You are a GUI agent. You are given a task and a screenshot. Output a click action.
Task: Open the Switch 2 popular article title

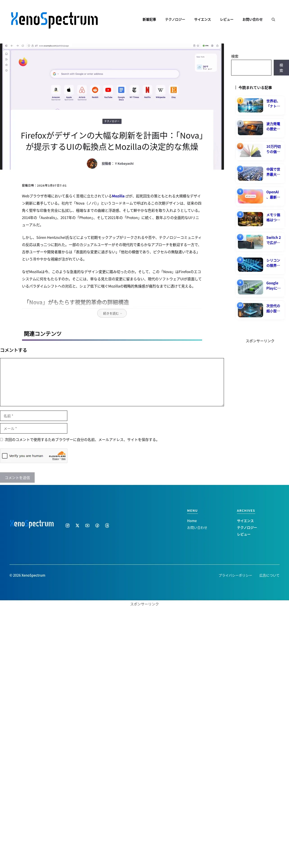coord(273,240)
